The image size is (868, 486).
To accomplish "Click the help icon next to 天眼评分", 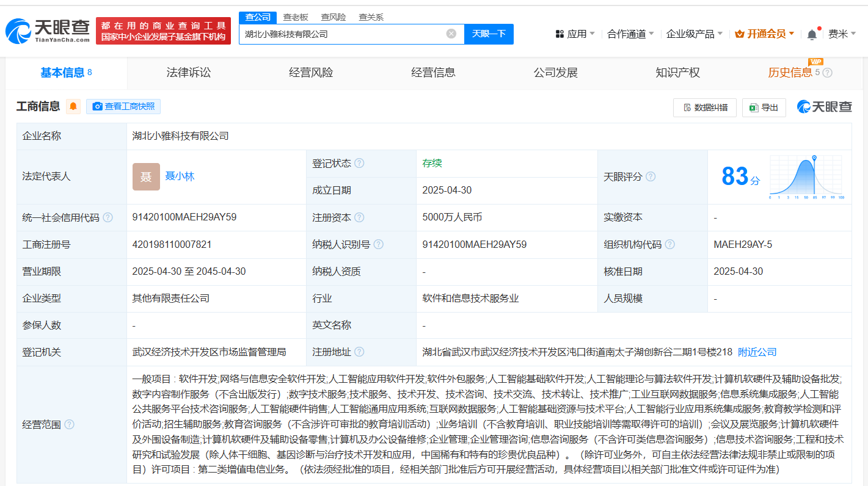I will pos(651,176).
